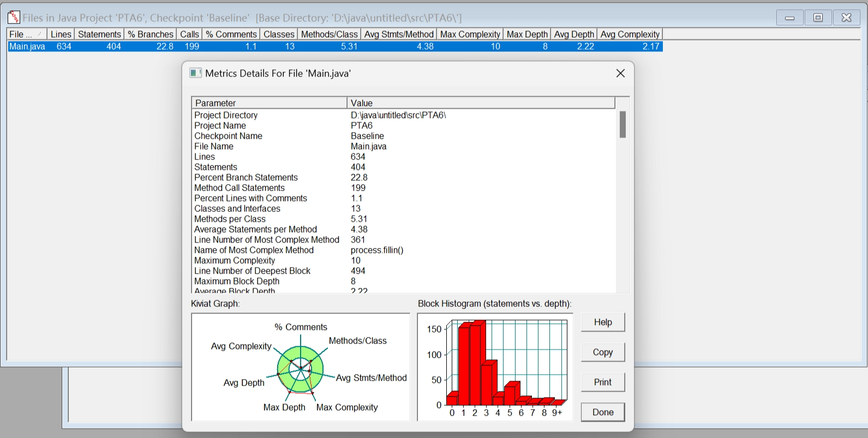Select the Percent Branch Statements row

point(404,177)
